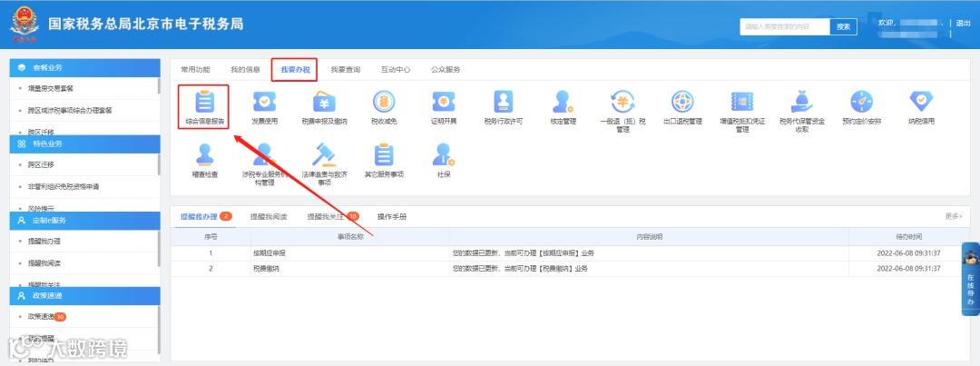Open 在线导办 assistant floating button
The height and width of the screenshot is (366, 980).
point(970,279)
